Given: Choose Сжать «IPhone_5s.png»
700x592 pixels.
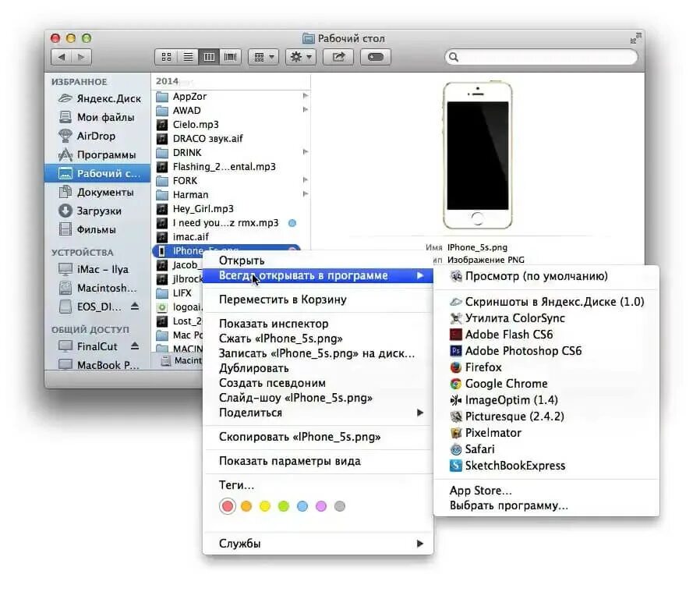Looking at the screenshot, I should click(317, 339).
